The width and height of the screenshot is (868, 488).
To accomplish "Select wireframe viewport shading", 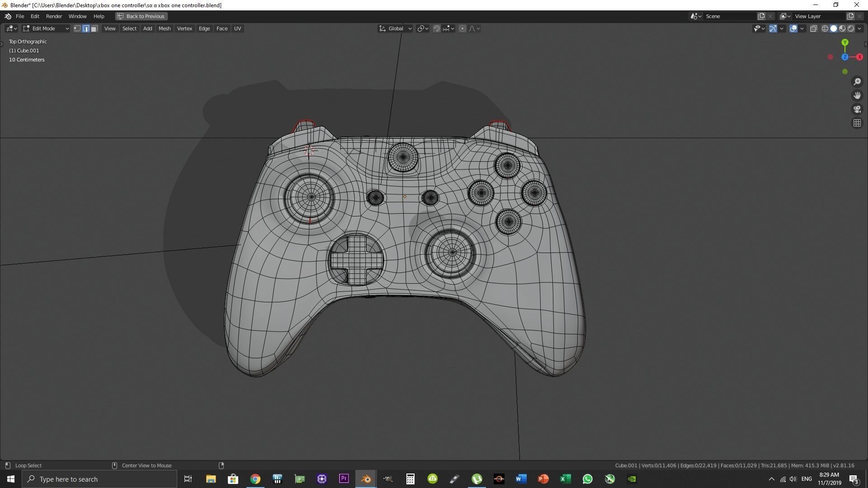I will 825,28.
